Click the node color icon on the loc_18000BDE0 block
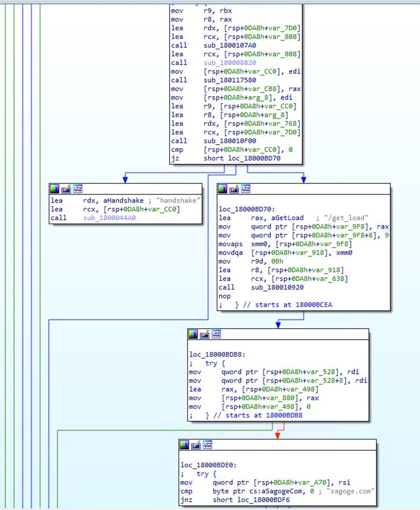 [184, 445]
